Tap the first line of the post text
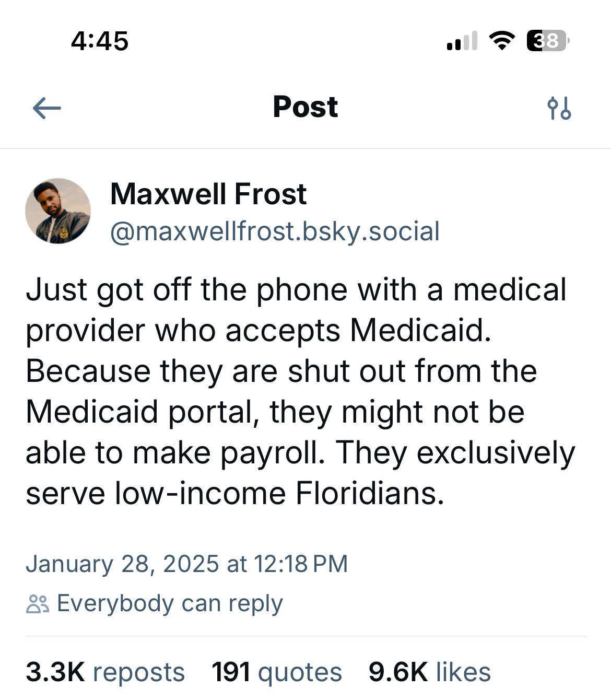The width and height of the screenshot is (611, 700). click(296, 290)
